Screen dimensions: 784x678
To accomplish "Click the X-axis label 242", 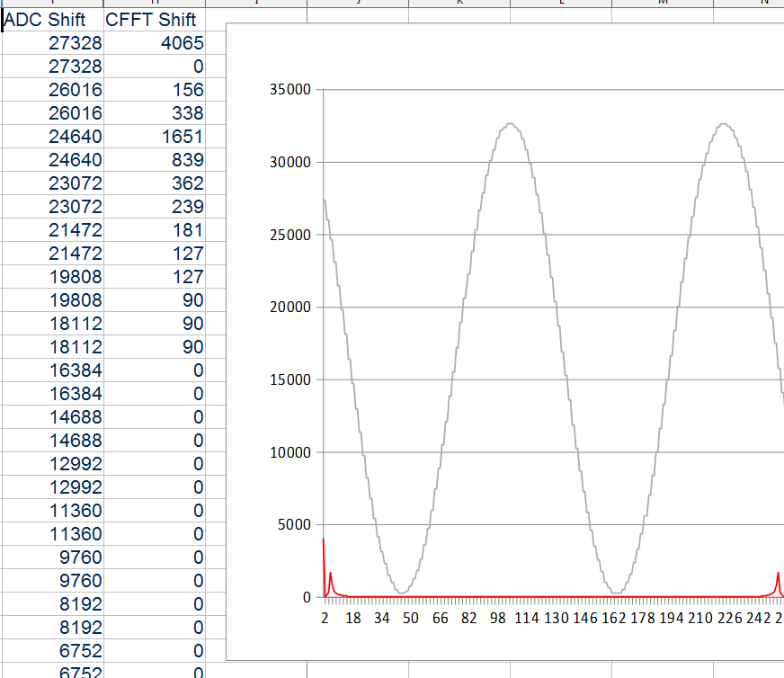I will point(759,618).
